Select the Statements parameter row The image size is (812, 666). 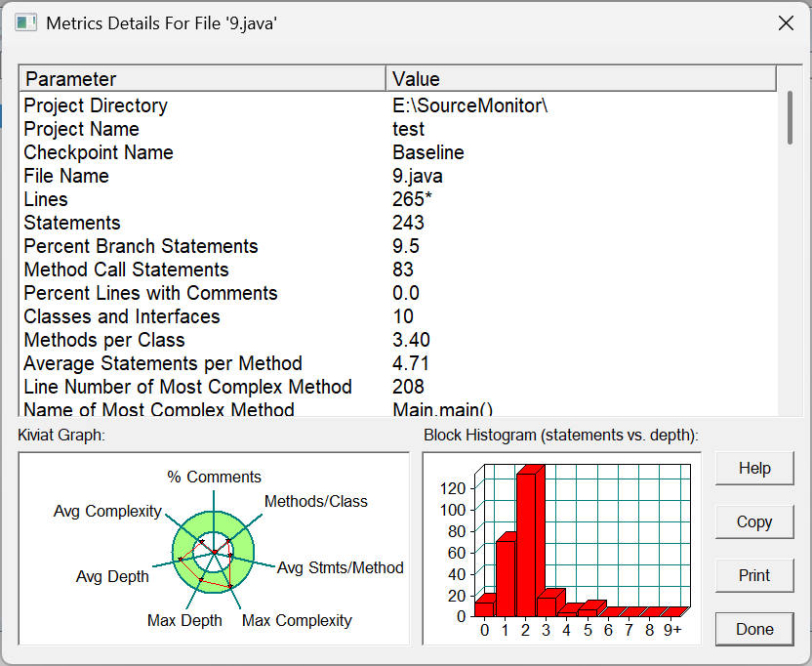click(x=398, y=223)
